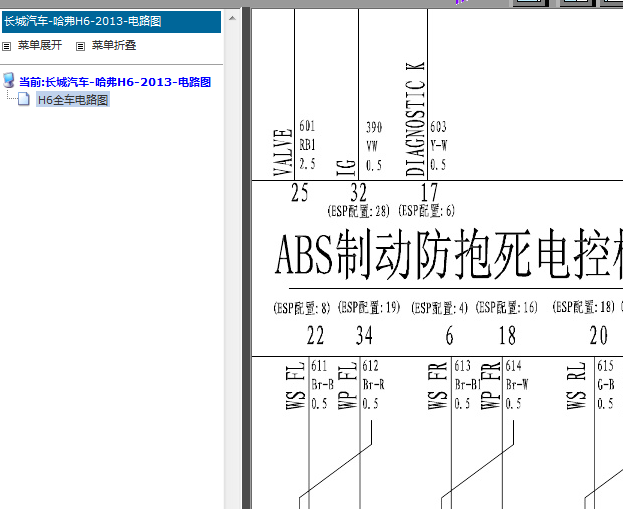
Task: Click pin number 22 on the diagram
Action: (315, 335)
